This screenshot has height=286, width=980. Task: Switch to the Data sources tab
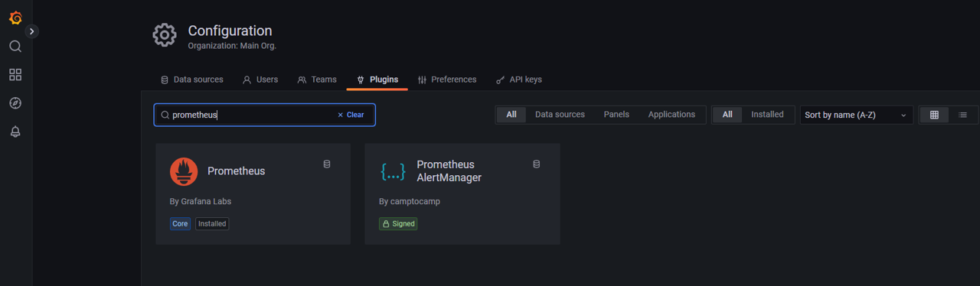pos(191,80)
